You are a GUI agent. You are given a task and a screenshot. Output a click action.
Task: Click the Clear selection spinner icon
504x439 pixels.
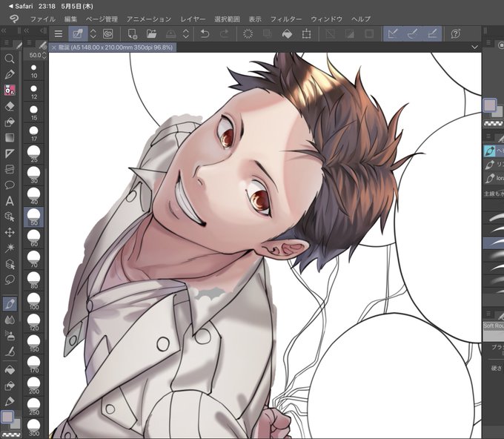coord(248,34)
